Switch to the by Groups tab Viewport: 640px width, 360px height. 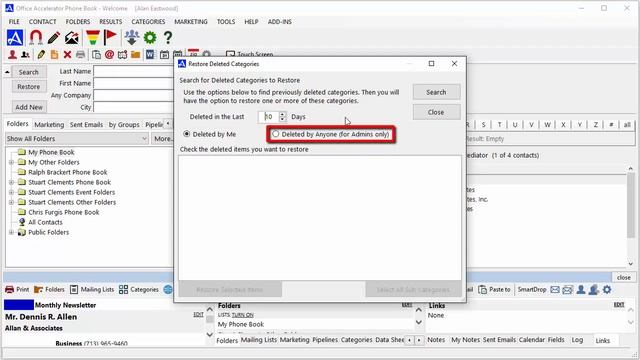click(x=124, y=124)
